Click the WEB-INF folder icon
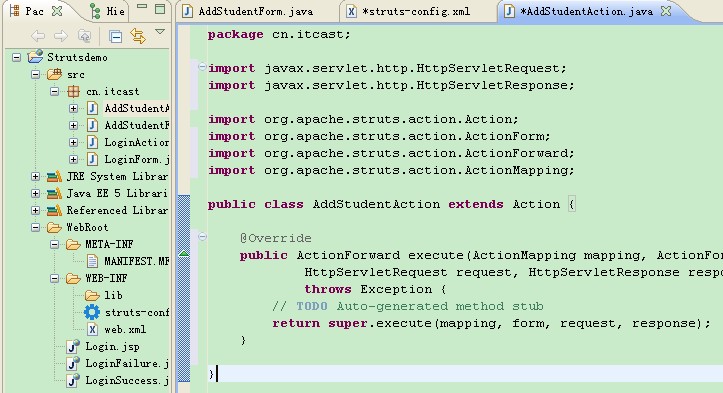The width and height of the screenshot is (723, 393). [x=73, y=278]
